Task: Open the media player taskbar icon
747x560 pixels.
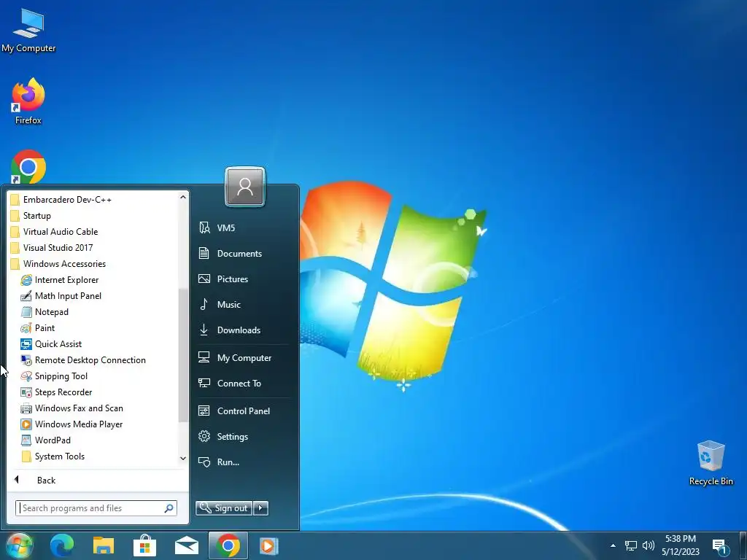Action: 269,545
